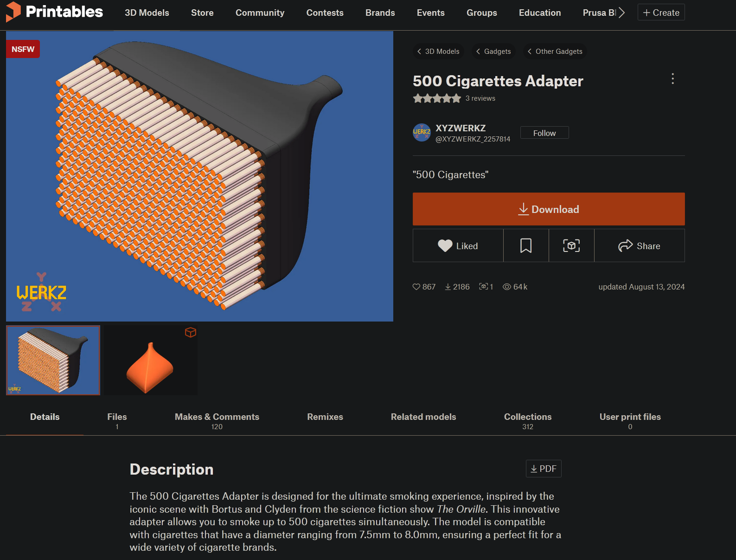Click the orange Download button
Viewport: 736px width, 560px height.
(549, 209)
